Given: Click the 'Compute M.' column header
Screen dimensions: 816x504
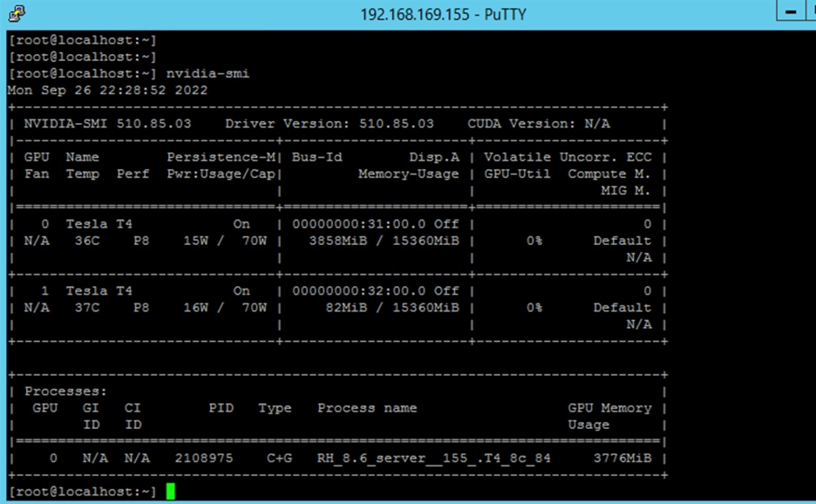Looking at the screenshot, I should (609, 174).
